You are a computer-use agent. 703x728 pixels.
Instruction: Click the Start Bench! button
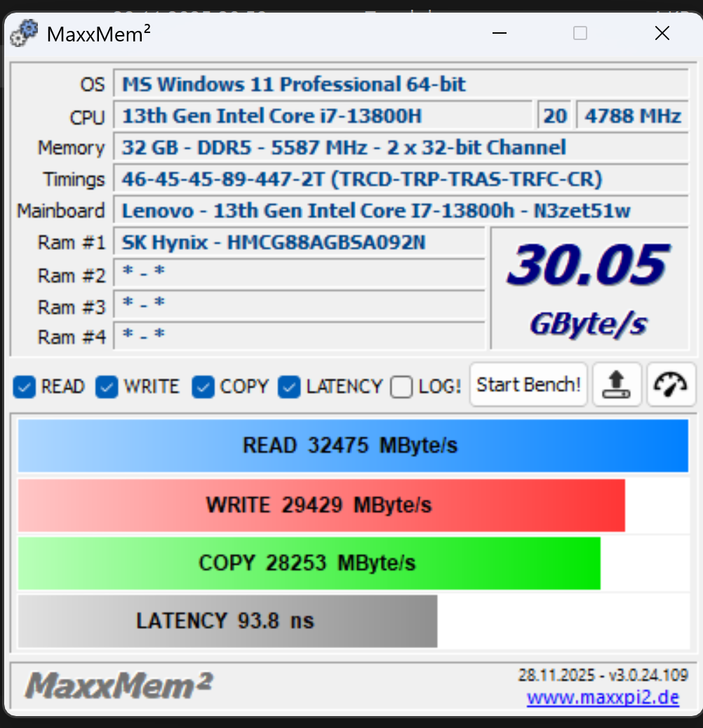528,385
